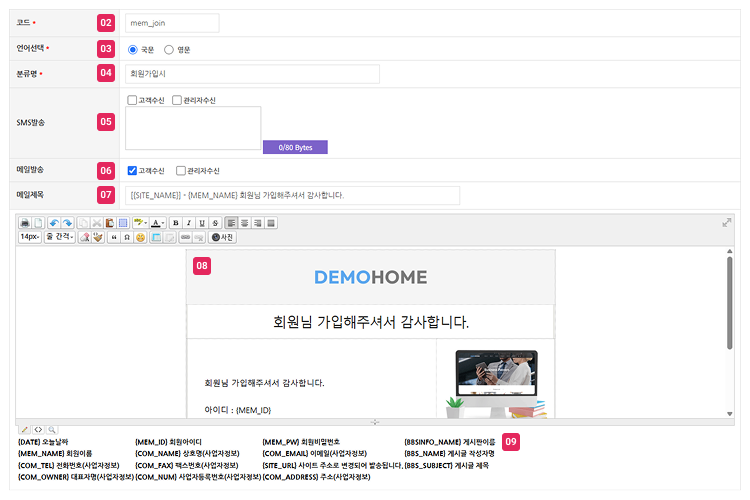Click the table layout icon
The height and width of the screenshot is (500, 750).
156,237
